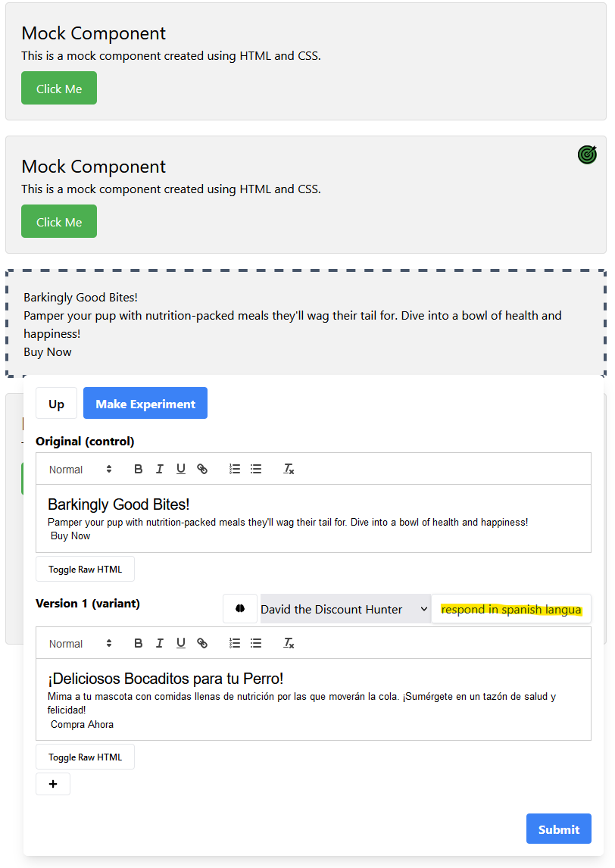The width and height of the screenshot is (615, 868).
Task: Clear formatting in Version 1 editor
Action: (289, 644)
